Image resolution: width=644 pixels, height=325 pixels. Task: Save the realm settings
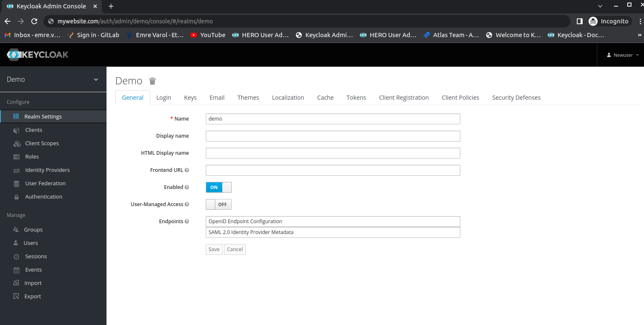(x=214, y=249)
